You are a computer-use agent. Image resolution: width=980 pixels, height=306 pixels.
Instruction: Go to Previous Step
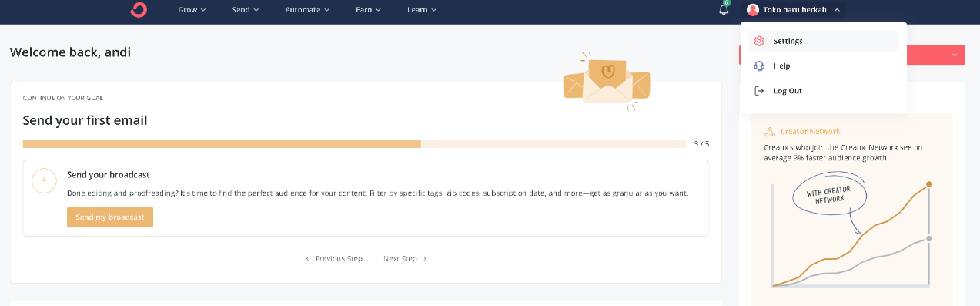pyautogui.click(x=334, y=259)
